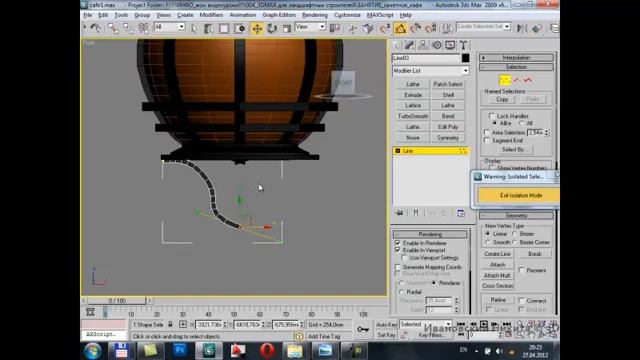Screen dimensions: 640x360
Task: Select the Segment sub-object level icon
Action: [517, 80]
